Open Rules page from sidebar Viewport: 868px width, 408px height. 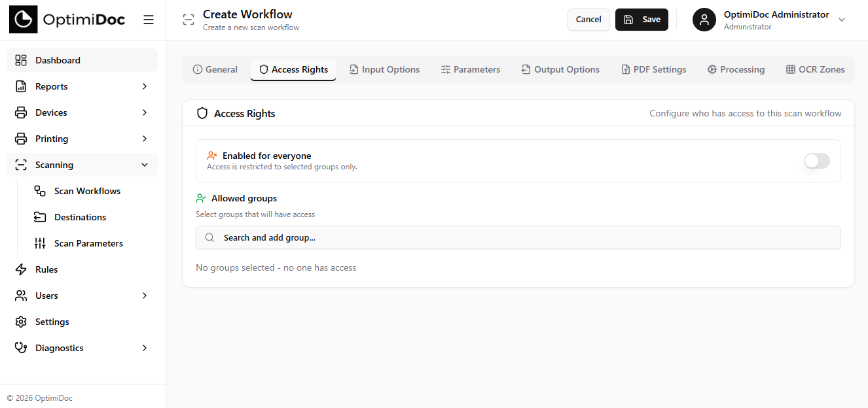pyautogui.click(x=82, y=269)
